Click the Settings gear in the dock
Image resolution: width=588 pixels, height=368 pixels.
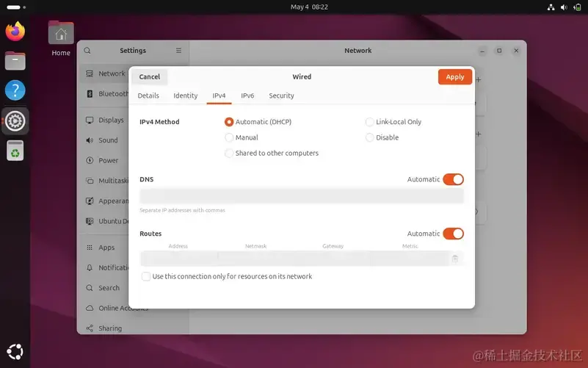pos(15,120)
